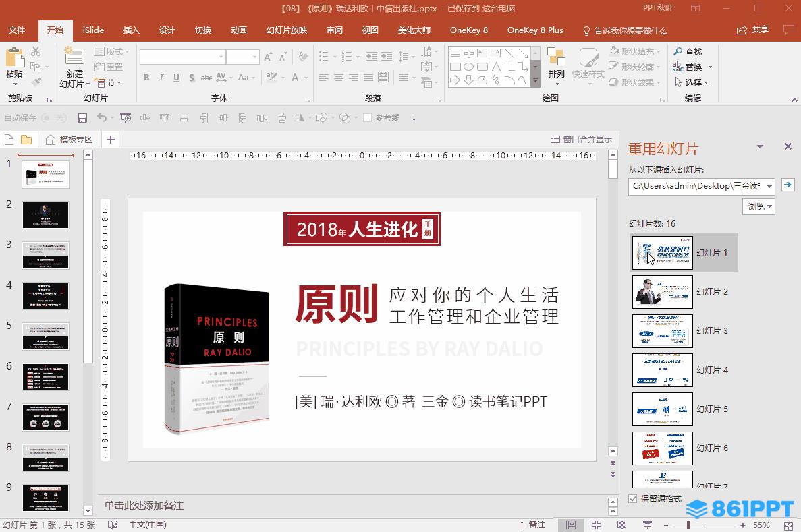Image resolution: width=801 pixels, height=532 pixels.
Task: Click the Clear Formatting eraser icon
Action: (303, 57)
